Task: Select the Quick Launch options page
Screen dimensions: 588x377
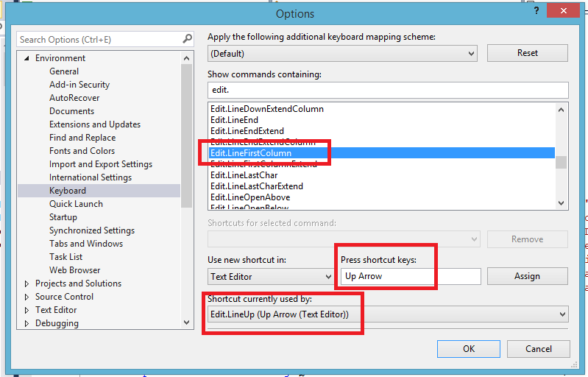Action: pos(76,204)
